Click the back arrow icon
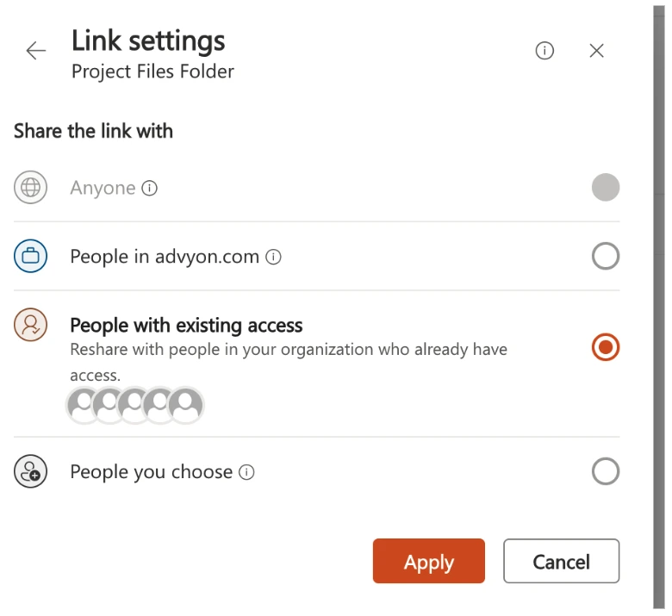This screenshot has height=616, width=672. point(36,51)
